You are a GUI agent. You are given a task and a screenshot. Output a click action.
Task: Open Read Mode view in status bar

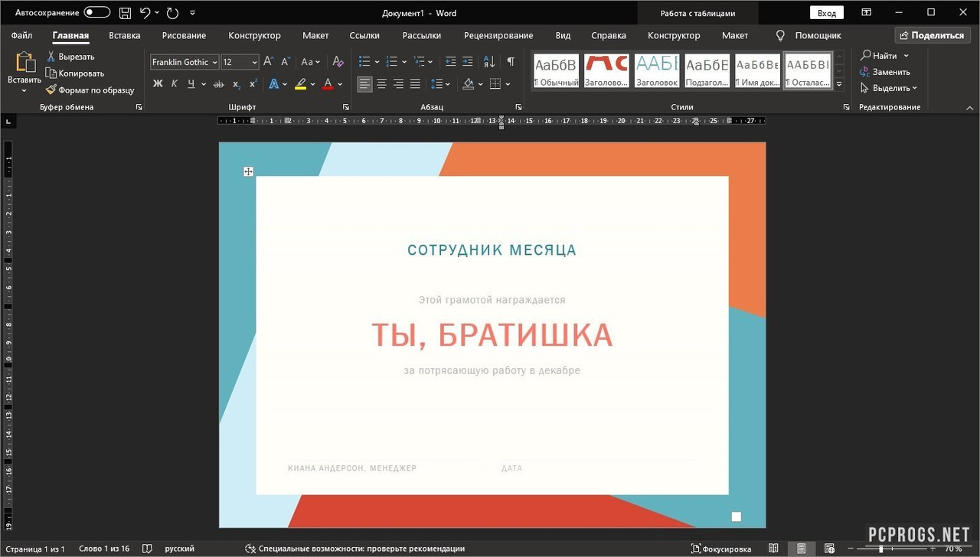click(774, 549)
